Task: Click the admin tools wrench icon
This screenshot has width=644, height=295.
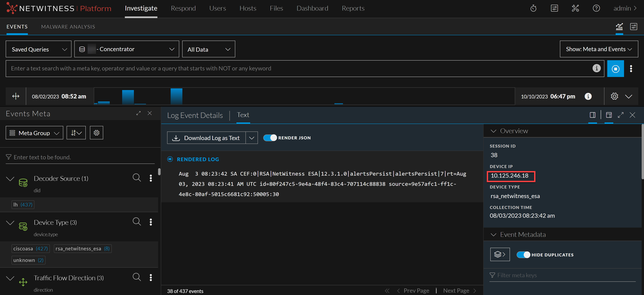Action: [575, 9]
